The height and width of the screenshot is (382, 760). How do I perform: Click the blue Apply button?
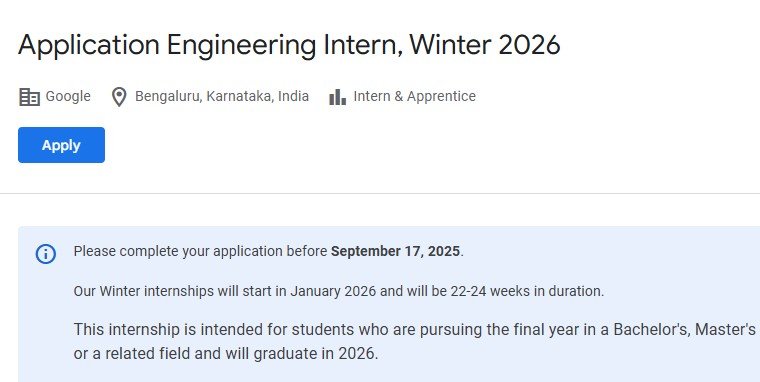click(x=61, y=145)
